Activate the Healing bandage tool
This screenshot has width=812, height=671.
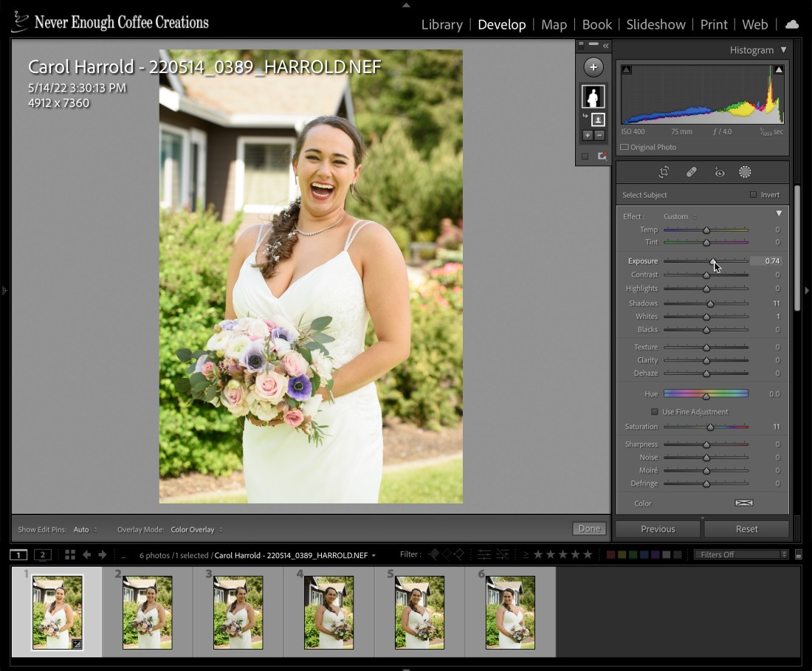691,172
